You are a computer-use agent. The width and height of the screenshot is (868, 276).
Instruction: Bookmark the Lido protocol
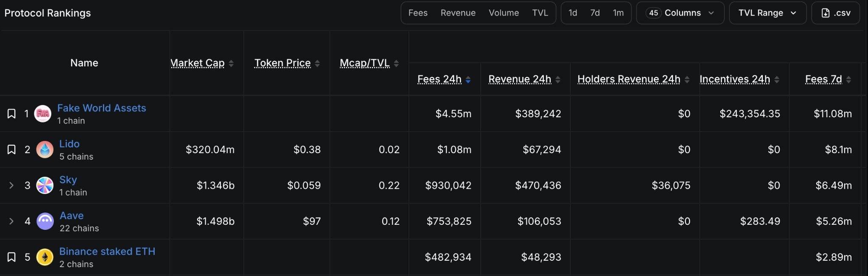pos(11,149)
